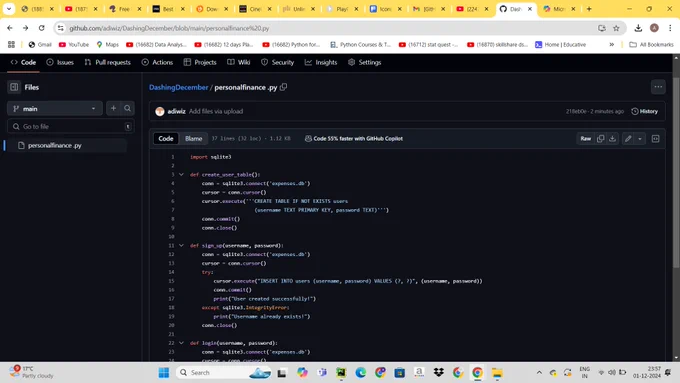Open the main branch selector dropdown
The height and width of the screenshot is (383, 680).
point(55,108)
